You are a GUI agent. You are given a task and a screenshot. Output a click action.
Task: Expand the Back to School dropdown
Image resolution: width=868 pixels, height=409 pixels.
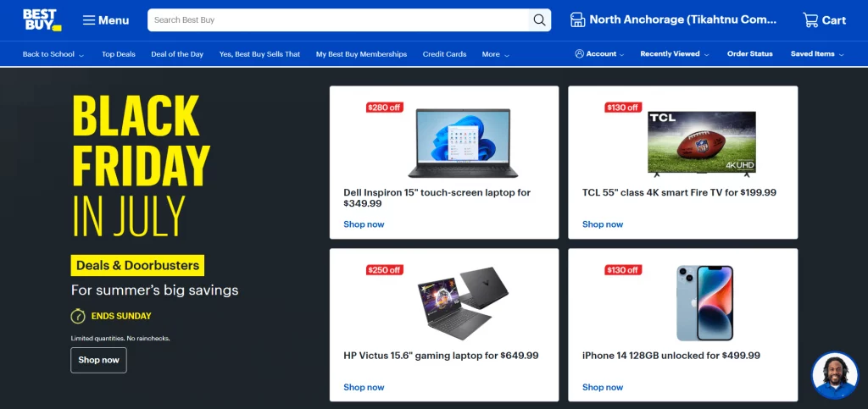(53, 54)
